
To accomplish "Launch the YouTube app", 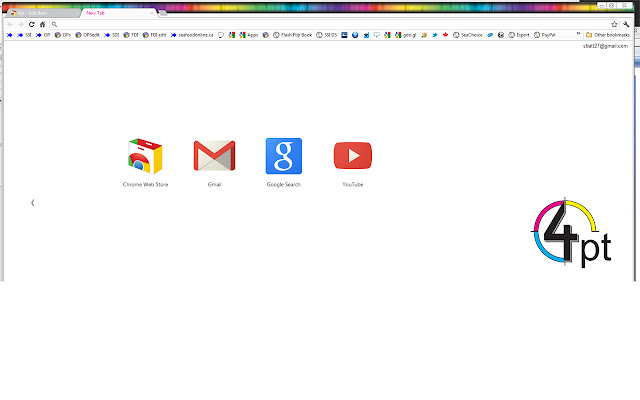I will (353, 163).
